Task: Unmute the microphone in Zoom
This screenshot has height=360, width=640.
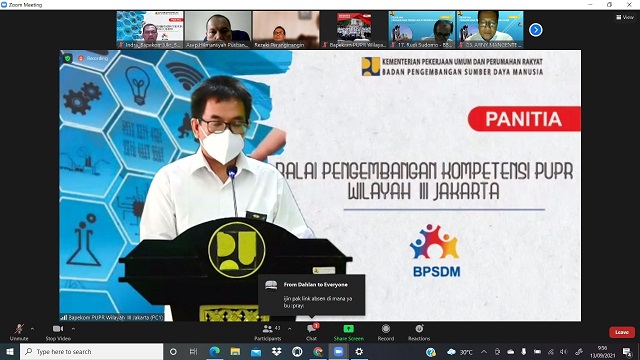Action: pyautogui.click(x=19, y=332)
